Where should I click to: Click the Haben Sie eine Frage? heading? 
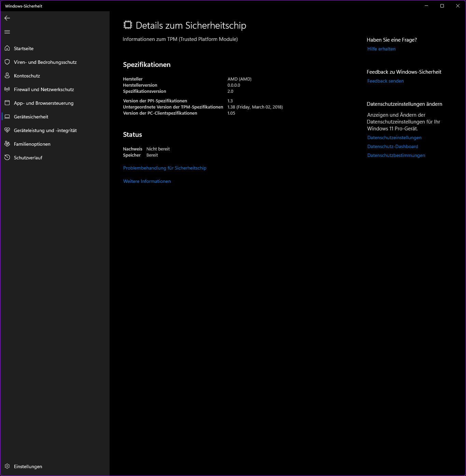coord(392,40)
